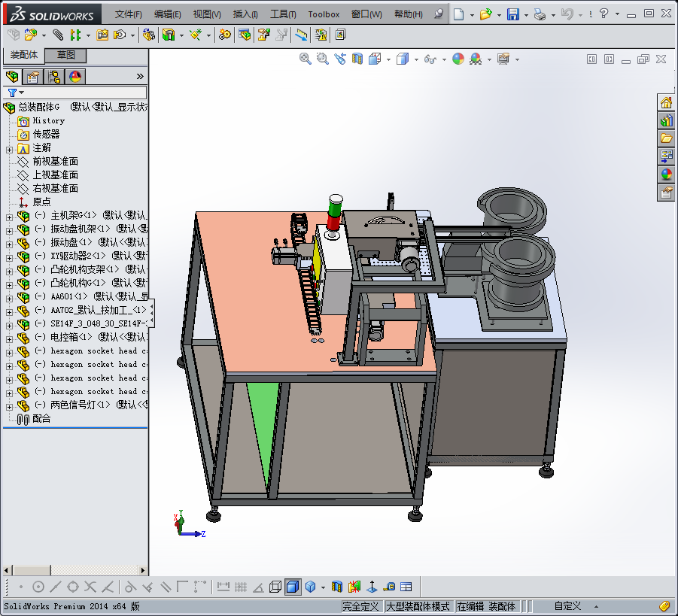The width and height of the screenshot is (678, 616).
Task: Click the horizontal scrollbar right arrow in tree panel
Action: pos(143,571)
